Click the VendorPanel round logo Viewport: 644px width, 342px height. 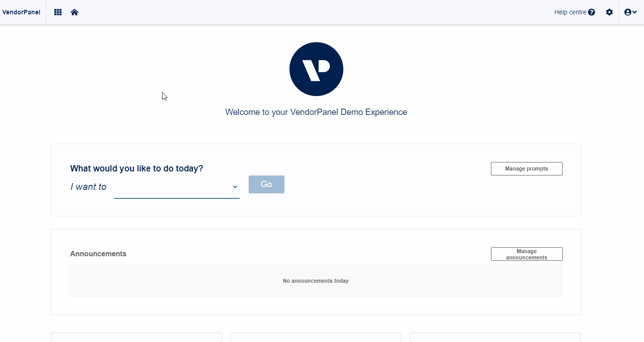316,69
